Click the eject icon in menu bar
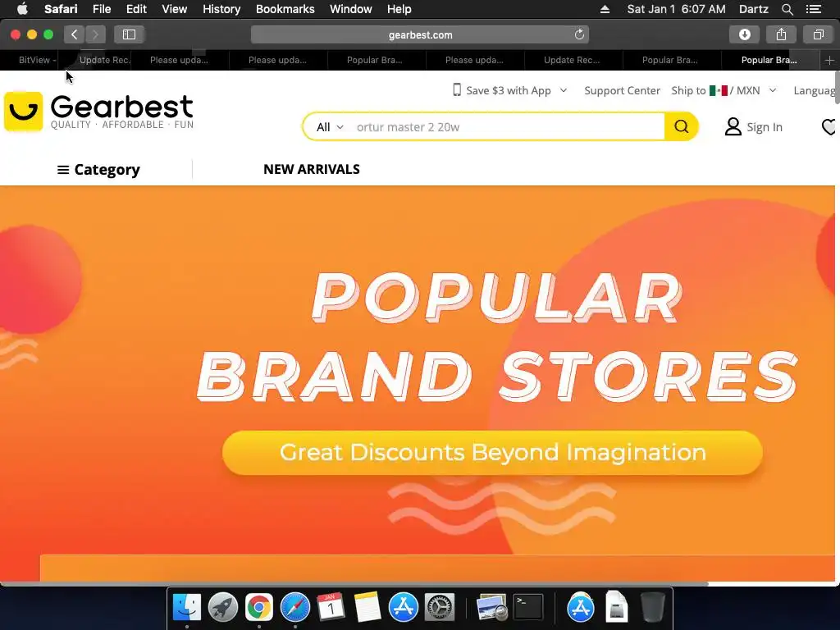The image size is (840, 630). [x=605, y=9]
